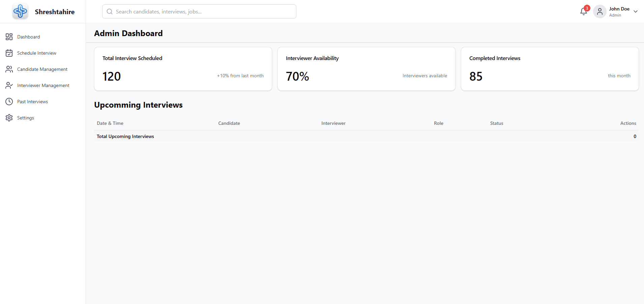Click the Dashboard grid icon in sidebar
Viewport: 644px width, 304px height.
tap(9, 37)
